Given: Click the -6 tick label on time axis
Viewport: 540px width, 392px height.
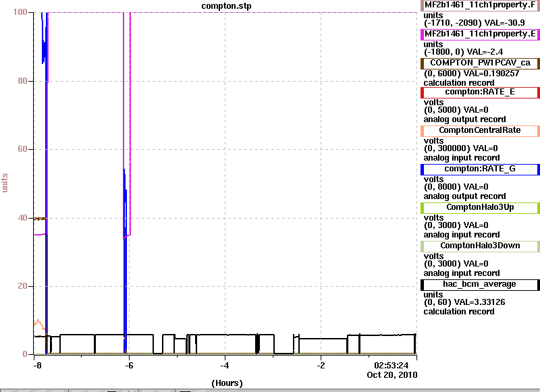Looking at the screenshot, I should 129,366.
